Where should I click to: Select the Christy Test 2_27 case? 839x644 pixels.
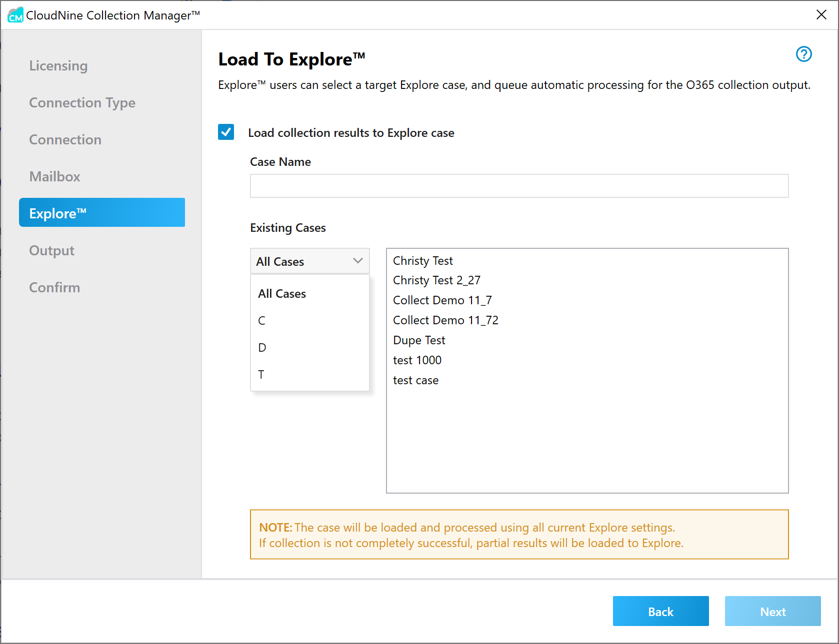pos(437,280)
